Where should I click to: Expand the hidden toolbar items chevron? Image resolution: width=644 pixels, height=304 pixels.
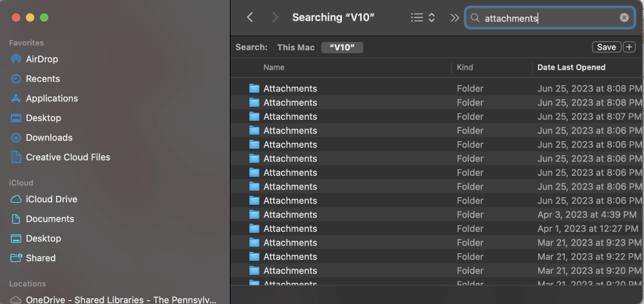455,18
